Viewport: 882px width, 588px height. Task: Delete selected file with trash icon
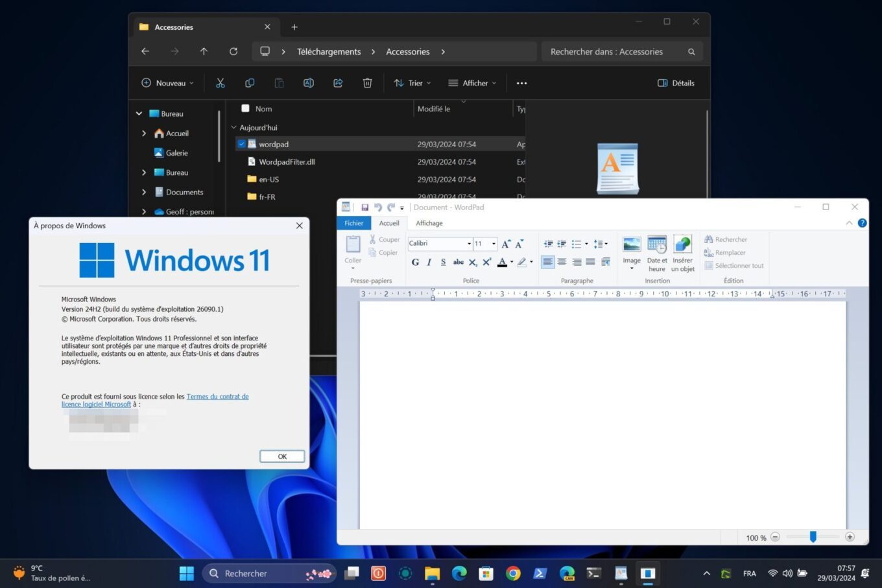tap(367, 83)
